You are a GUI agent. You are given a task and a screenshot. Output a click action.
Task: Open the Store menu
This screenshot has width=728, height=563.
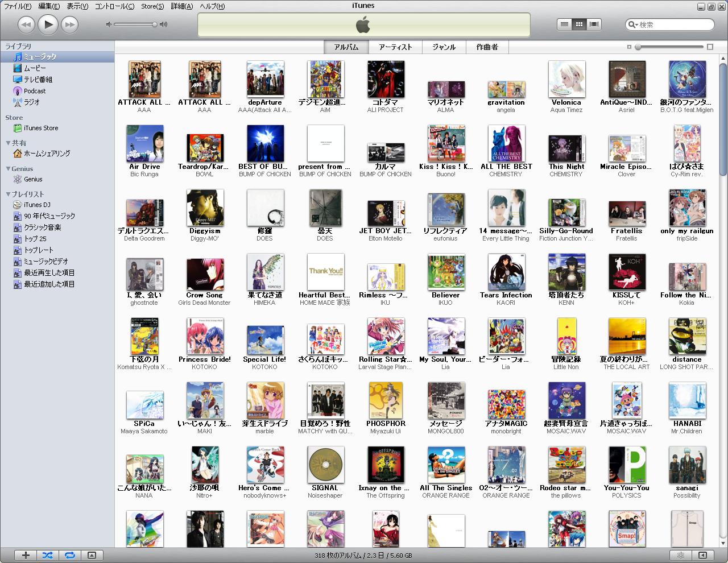(152, 6)
